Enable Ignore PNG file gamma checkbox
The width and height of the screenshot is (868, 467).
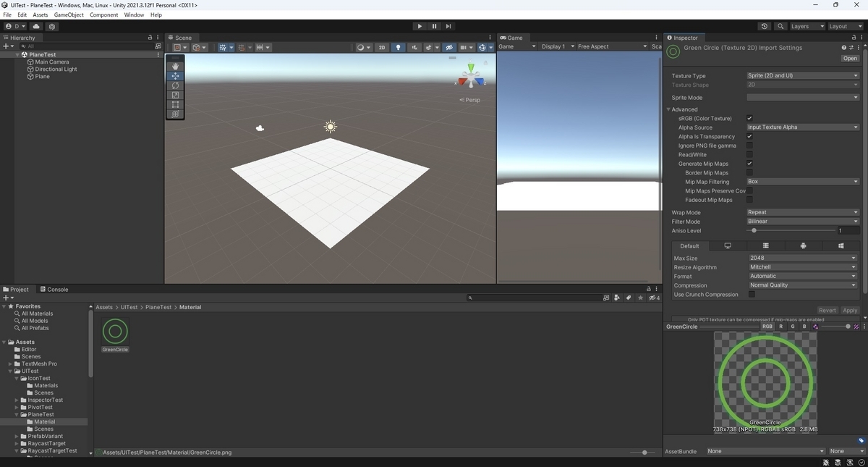coord(749,146)
